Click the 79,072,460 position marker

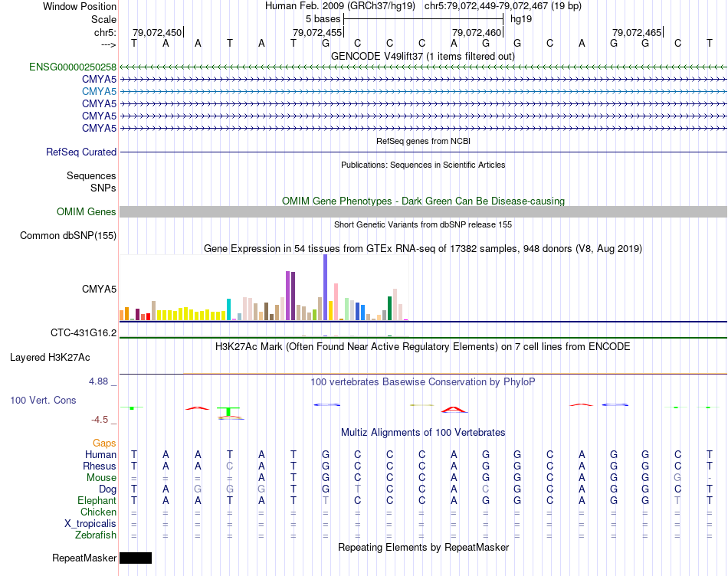click(477, 32)
